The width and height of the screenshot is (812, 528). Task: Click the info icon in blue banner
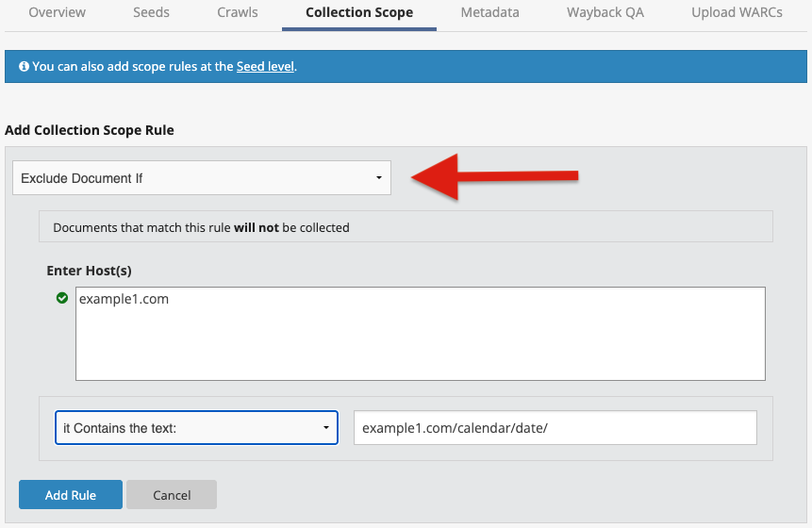[24, 66]
